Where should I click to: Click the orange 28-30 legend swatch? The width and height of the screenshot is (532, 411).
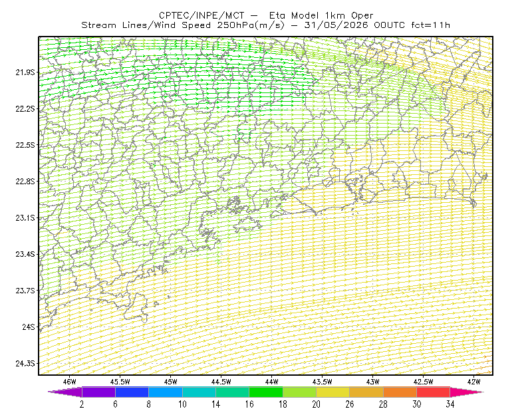400,392
